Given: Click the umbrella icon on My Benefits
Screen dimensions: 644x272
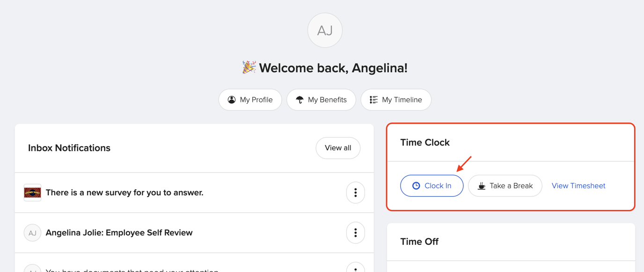Looking at the screenshot, I should (300, 100).
